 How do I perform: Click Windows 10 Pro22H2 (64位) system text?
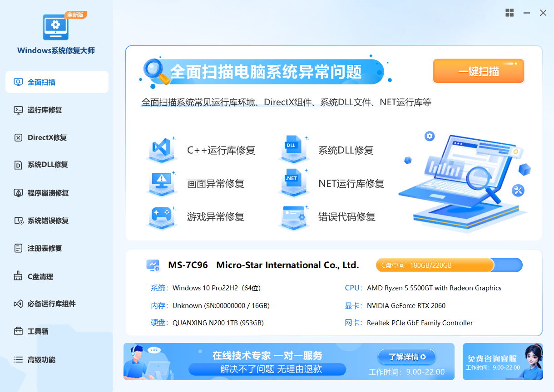point(217,288)
